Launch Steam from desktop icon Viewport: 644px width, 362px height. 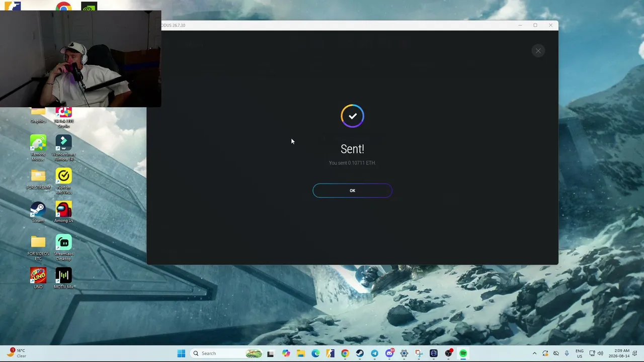coord(38,212)
